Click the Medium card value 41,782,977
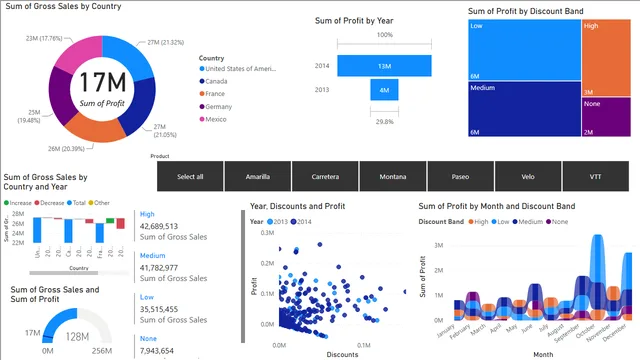The width and height of the screenshot is (640, 360). point(159,268)
